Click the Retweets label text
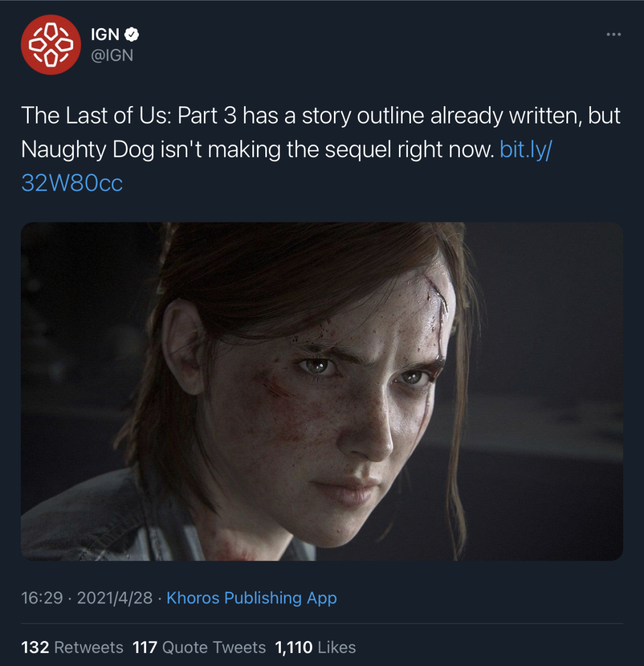The image size is (644, 666). pyautogui.click(x=88, y=648)
